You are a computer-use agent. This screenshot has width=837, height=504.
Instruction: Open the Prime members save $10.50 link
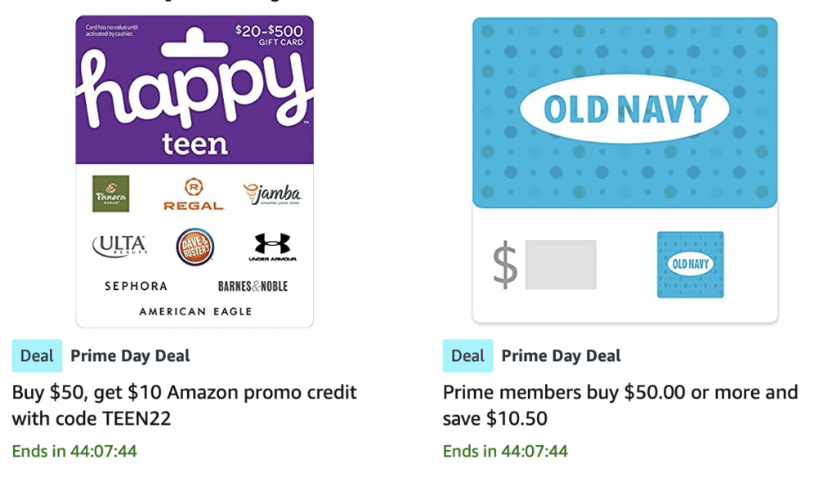620,405
